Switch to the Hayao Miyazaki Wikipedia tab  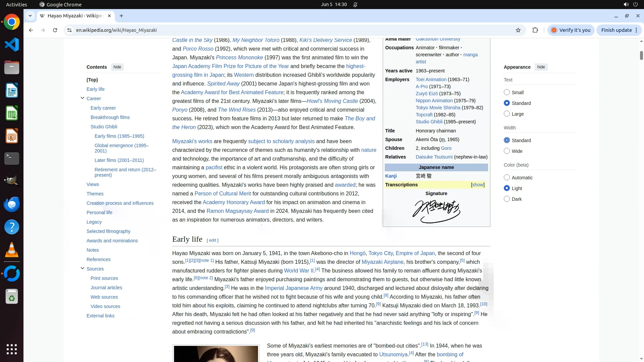75,16
